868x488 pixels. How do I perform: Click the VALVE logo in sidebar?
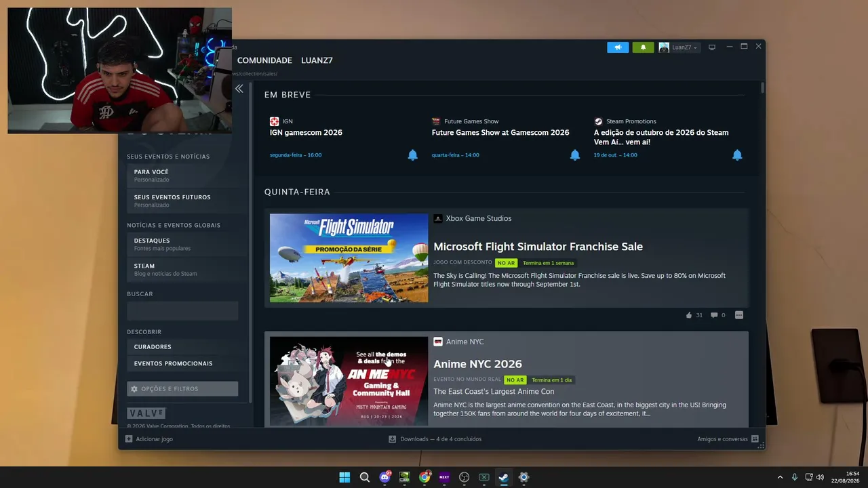coord(146,413)
